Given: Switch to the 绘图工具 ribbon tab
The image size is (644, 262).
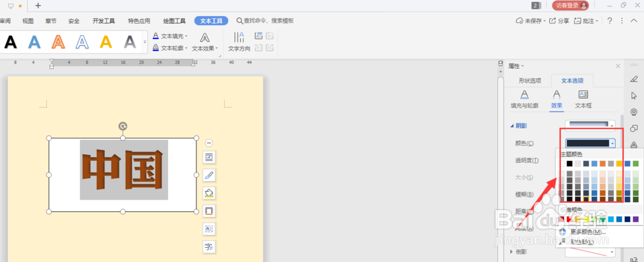Looking at the screenshot, I should pos(174,21).
